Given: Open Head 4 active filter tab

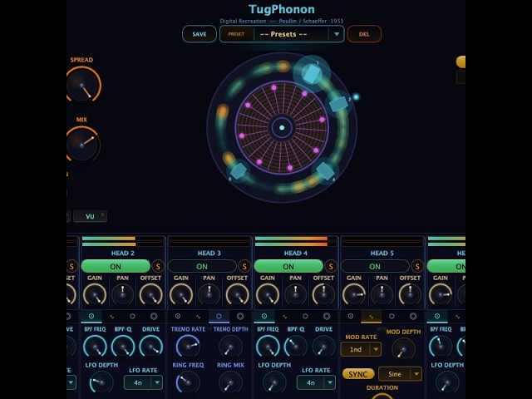Looking at the screenshot, I should (x=264, y=317).
